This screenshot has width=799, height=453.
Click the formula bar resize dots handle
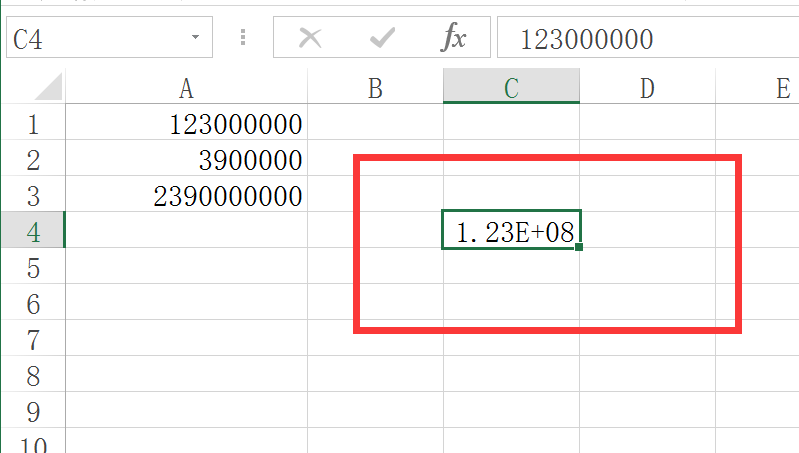point(243,37)
